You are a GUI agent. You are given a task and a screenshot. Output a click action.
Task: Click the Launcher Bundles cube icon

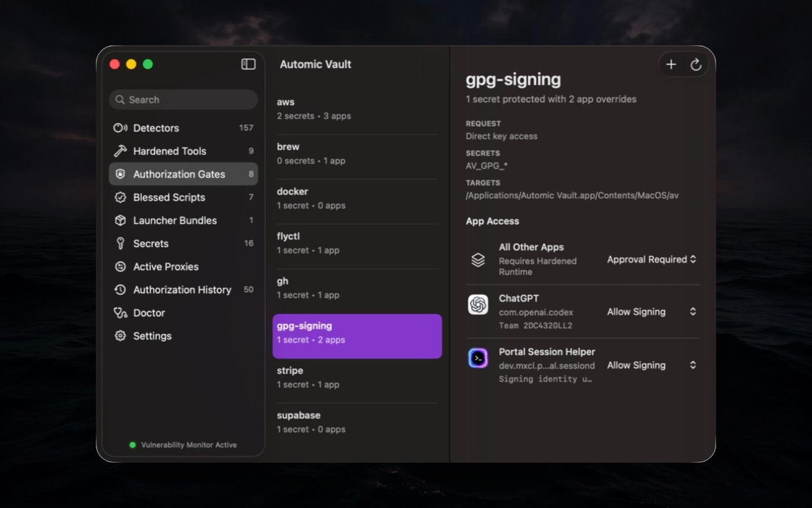click(x=120, y=220)
